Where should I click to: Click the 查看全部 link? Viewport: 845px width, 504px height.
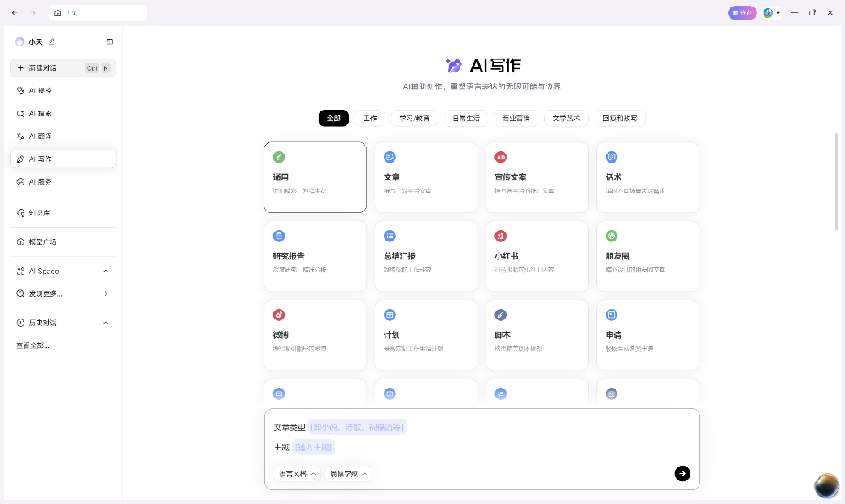pyautogui.click(x=33, y=345)
